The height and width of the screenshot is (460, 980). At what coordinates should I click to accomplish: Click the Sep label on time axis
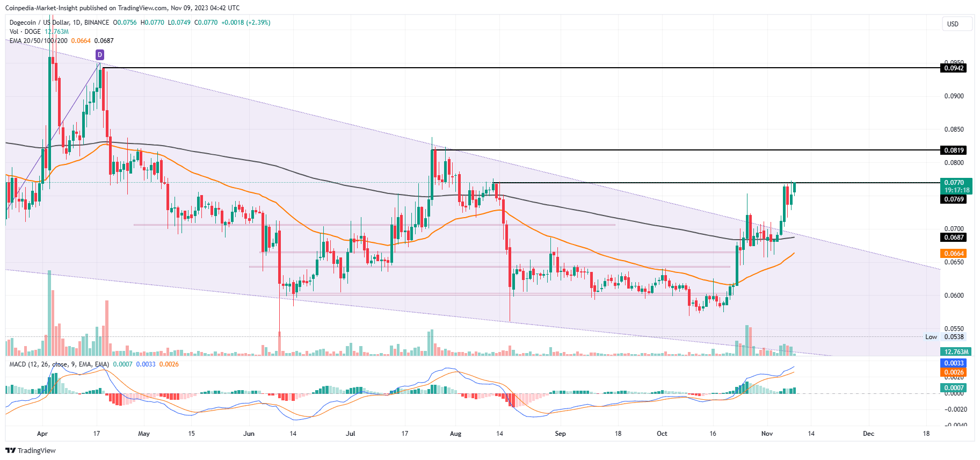560,434
